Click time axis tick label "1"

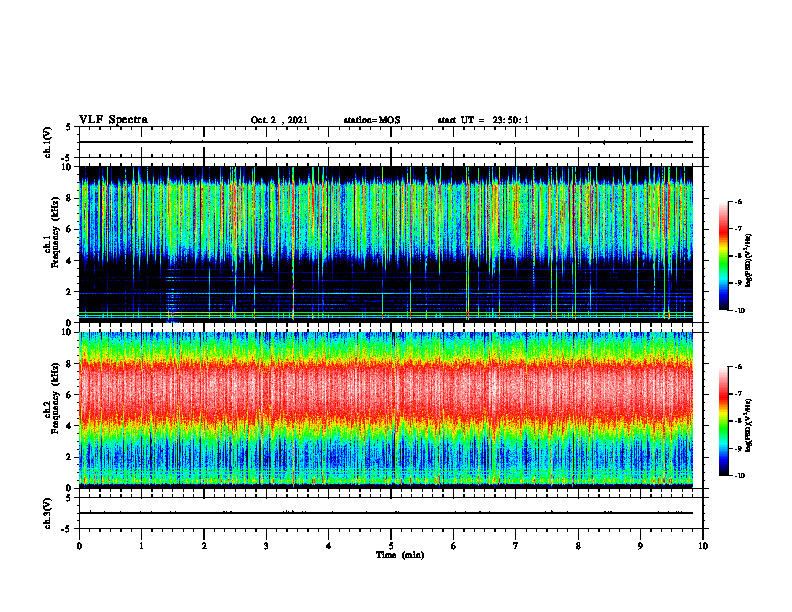pos(141,546)
